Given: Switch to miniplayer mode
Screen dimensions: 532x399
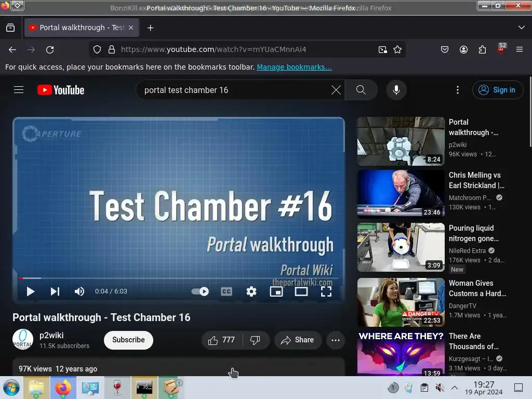Looking at the screenshot, I should [x=276, y=291].
